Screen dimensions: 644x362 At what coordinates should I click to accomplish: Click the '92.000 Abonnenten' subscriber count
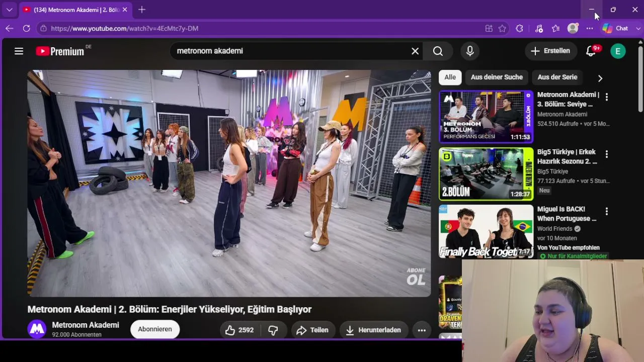tap(76, 335)
